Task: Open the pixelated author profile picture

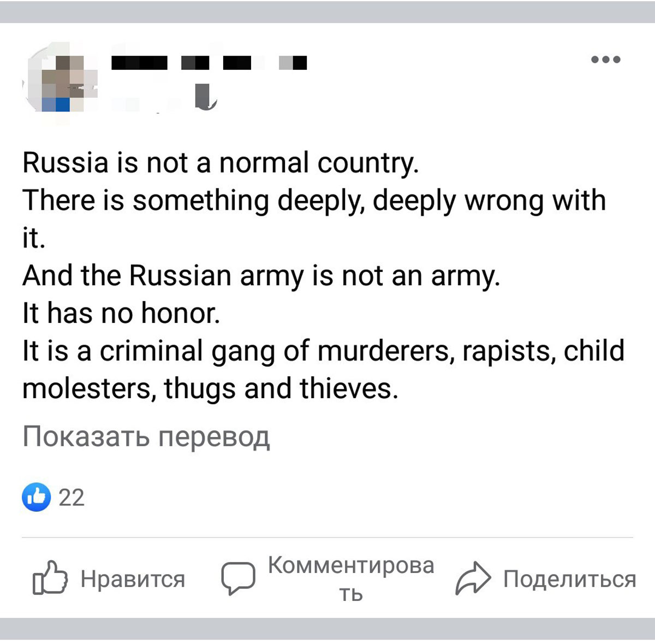Action: tap(61, 82)
